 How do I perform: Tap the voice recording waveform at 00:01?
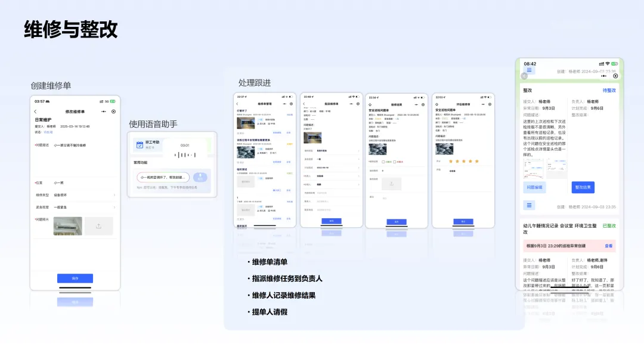[185, 155]
